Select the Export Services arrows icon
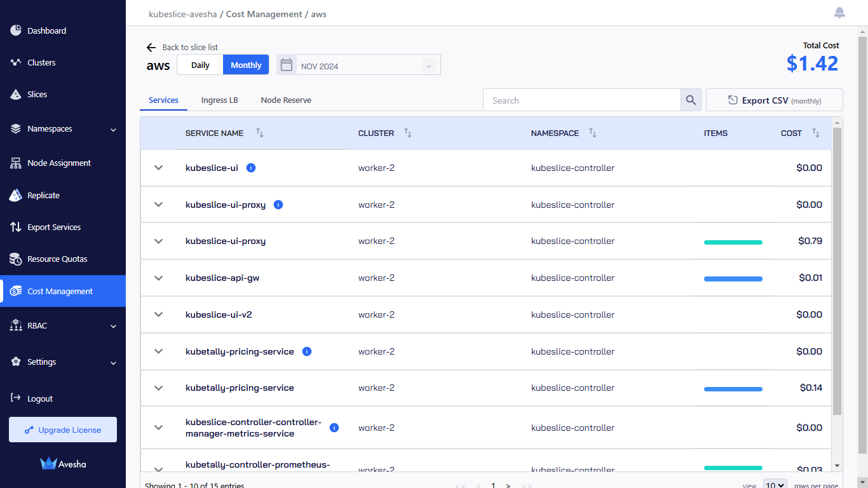Screen dimensions: 868x488 pos(16,227)
